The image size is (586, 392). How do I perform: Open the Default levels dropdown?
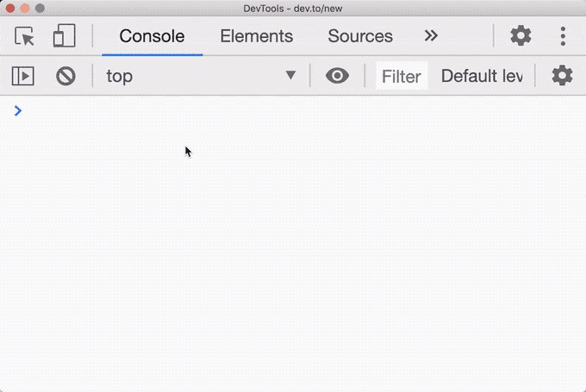coord(482,76)
